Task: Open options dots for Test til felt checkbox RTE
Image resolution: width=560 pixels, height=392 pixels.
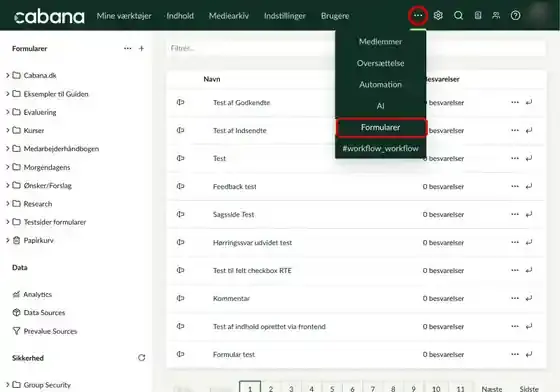Action: 515,270
